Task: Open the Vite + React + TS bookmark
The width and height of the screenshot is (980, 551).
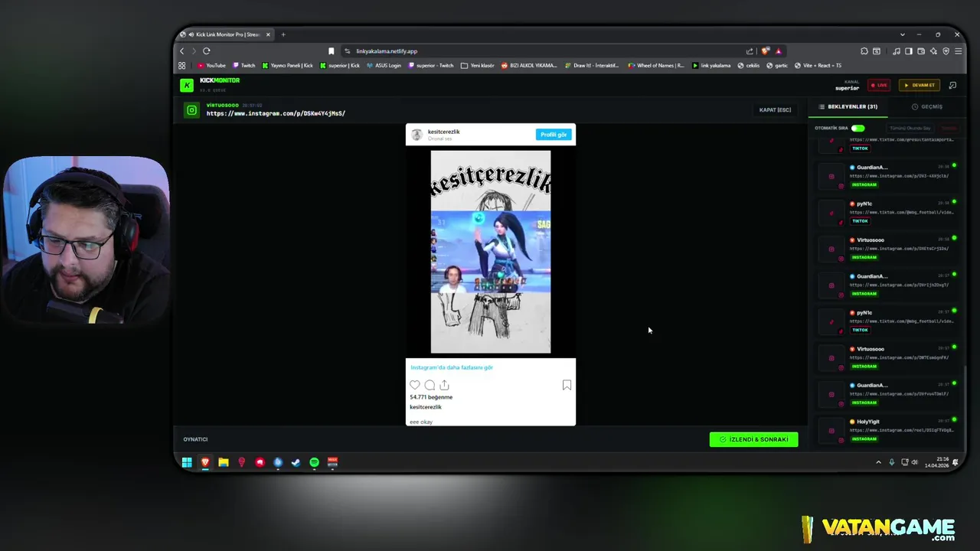Action: pos(818,66)
